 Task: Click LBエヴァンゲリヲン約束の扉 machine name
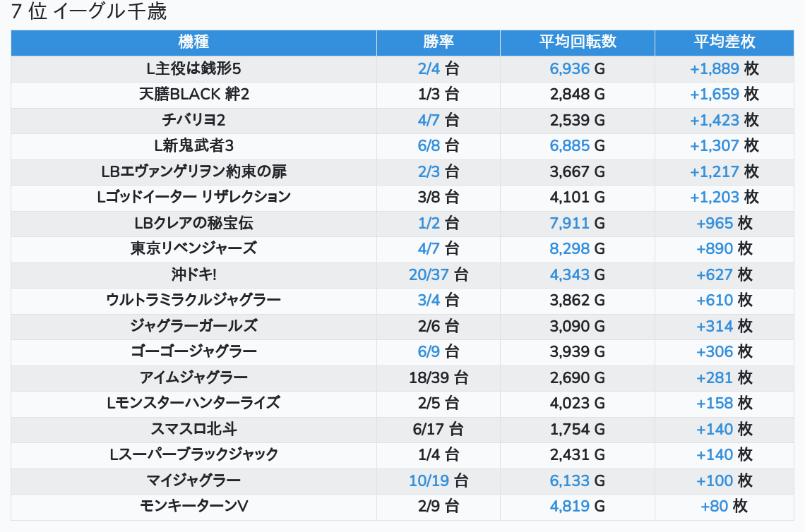(193, 171)
